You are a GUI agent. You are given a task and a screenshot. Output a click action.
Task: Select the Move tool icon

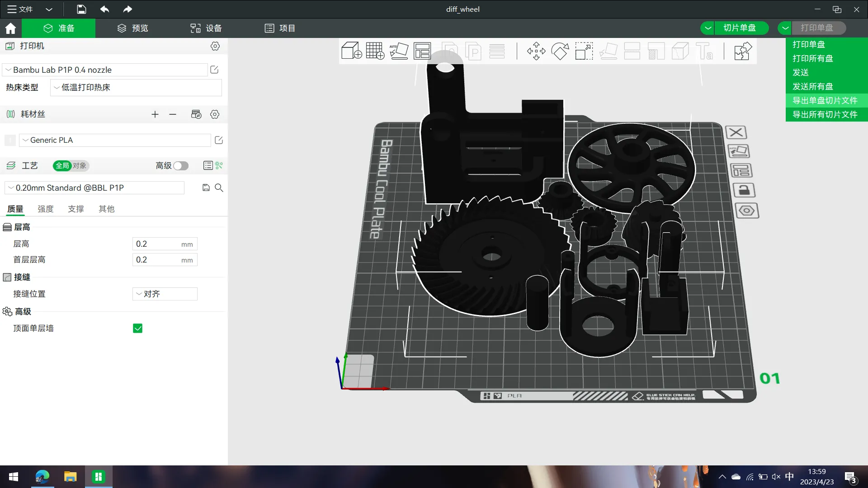[536, 51]
